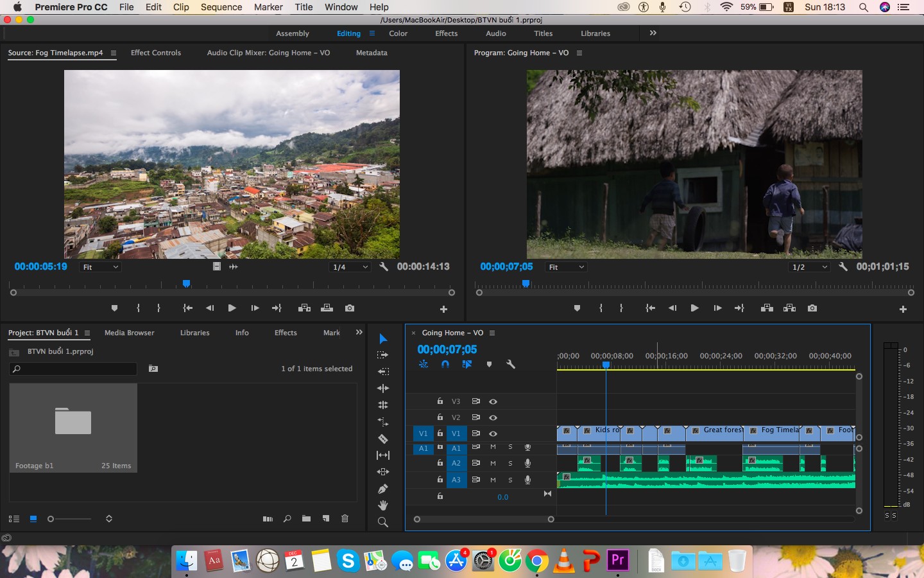Click Lift button in Program monitor
This screenshot has height=578, width=924.
click(x=767, y=308)
